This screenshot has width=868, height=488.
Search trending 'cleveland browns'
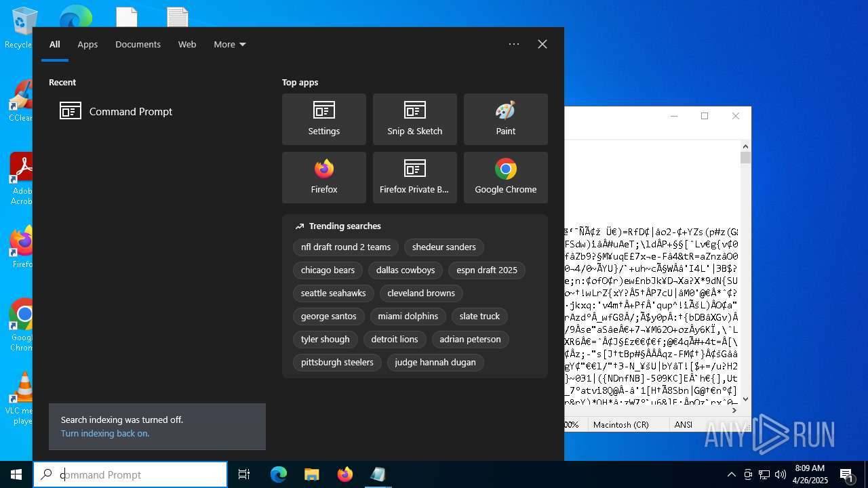[x=421, y=293]
